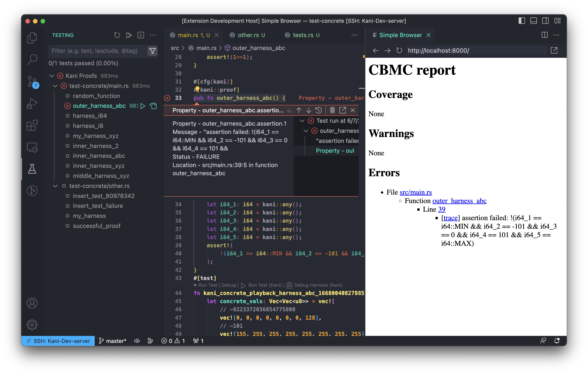Run the outer_harness_abc test

pos(143,106)
